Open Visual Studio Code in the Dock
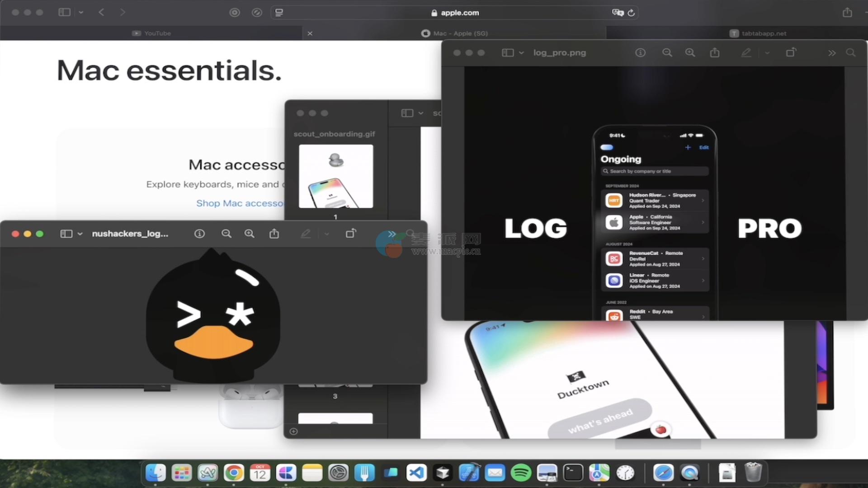This screenshot has width=868, height=488. [x=416, y=473]
